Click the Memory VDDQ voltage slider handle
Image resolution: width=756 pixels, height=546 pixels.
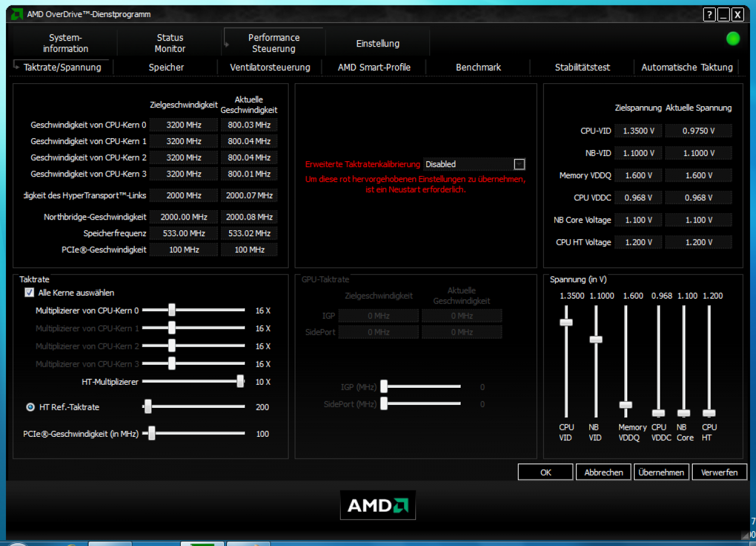point(625,405)
